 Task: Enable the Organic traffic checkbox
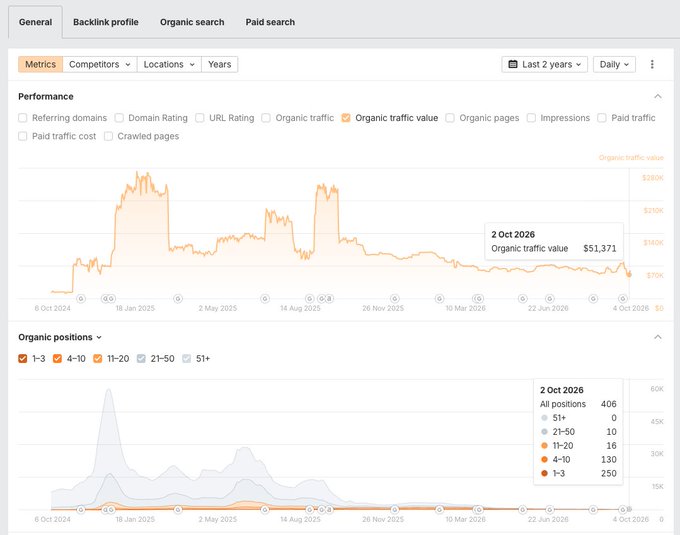[x=266, y=118]
